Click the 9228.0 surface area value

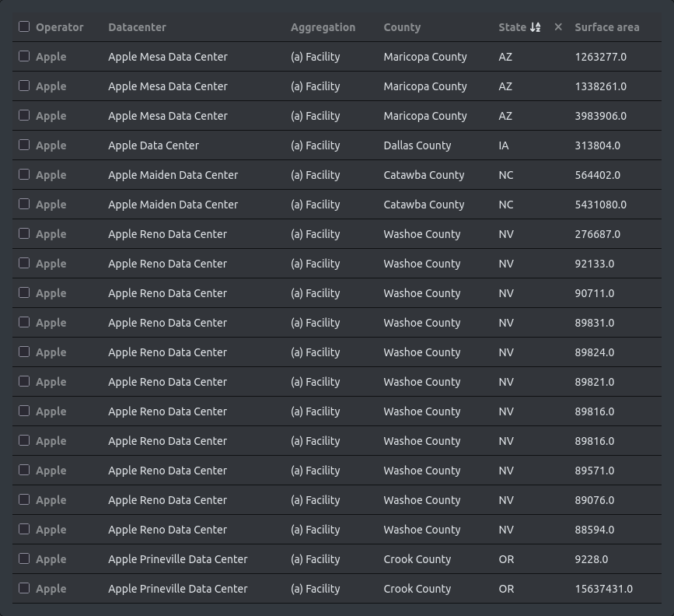coord(592,559)
